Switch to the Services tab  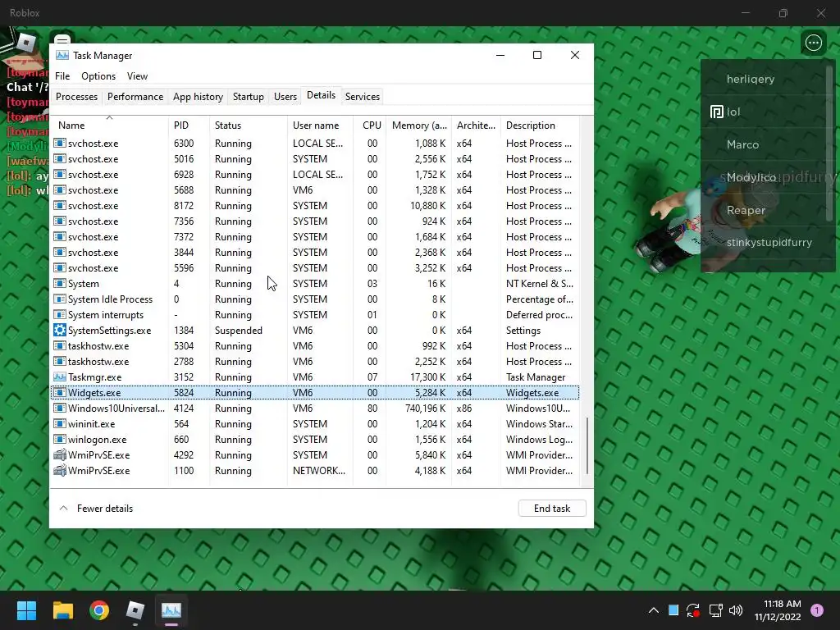[362, 97]
